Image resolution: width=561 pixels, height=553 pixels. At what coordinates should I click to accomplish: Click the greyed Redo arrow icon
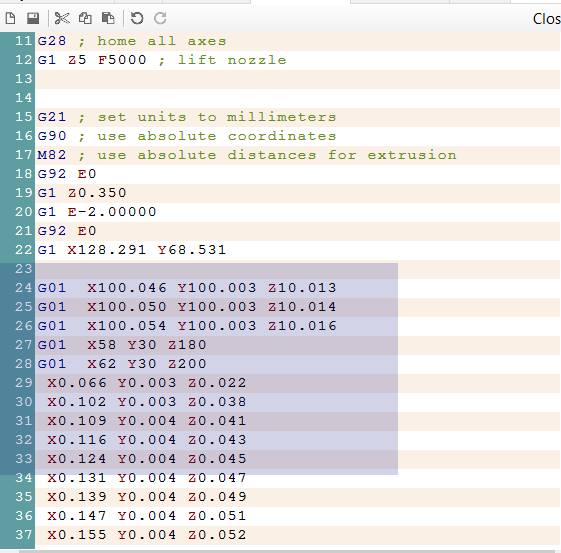160,18
